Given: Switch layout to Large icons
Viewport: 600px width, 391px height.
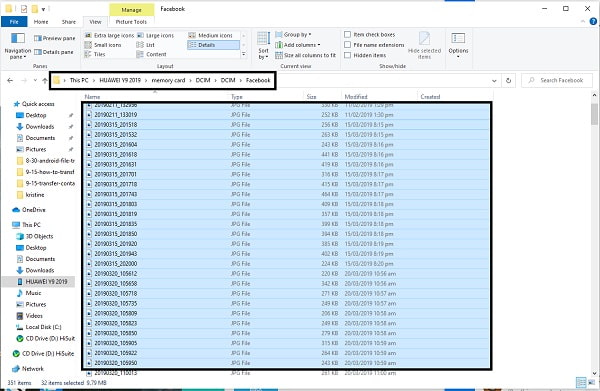Looking at the screenshot, I should pyautogui.click(x=155, y=36).
